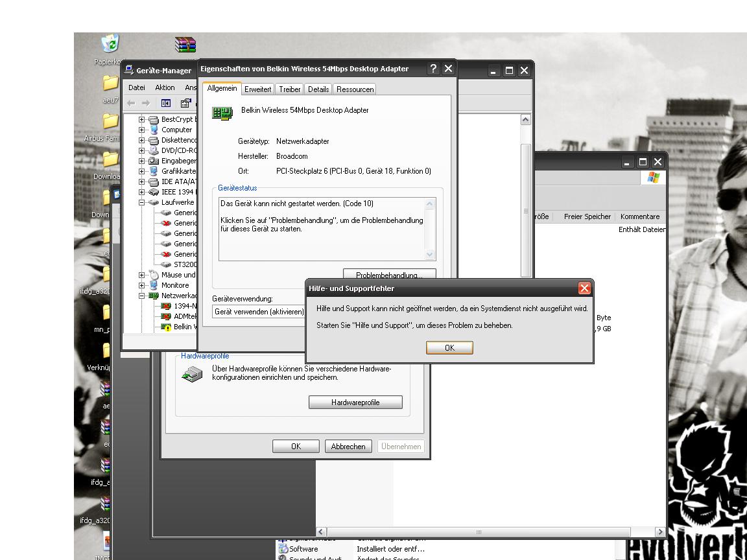The width and height of the screenshot is (747, 560).
Task: Open the Geräteverwendung dropdown
Action: click(258, 312)
